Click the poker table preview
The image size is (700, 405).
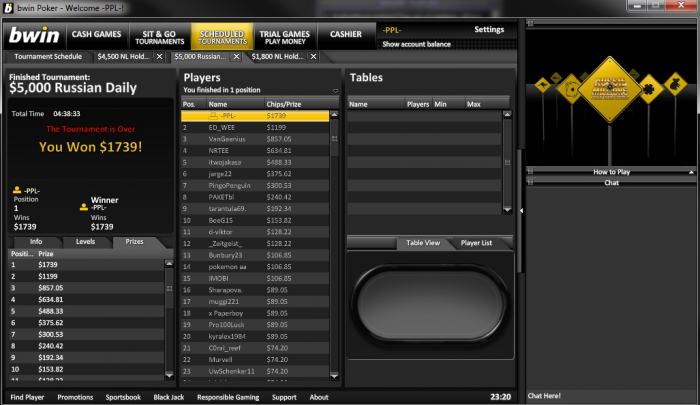point(430,305)
